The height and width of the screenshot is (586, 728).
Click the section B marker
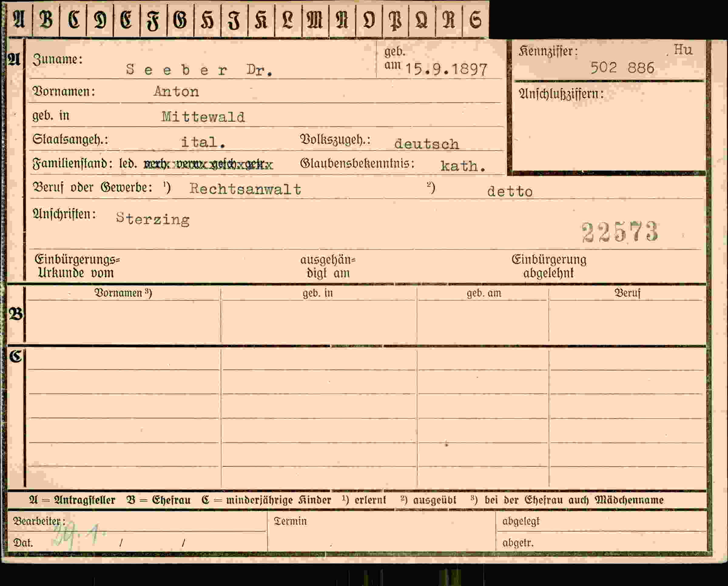point(15,314)
